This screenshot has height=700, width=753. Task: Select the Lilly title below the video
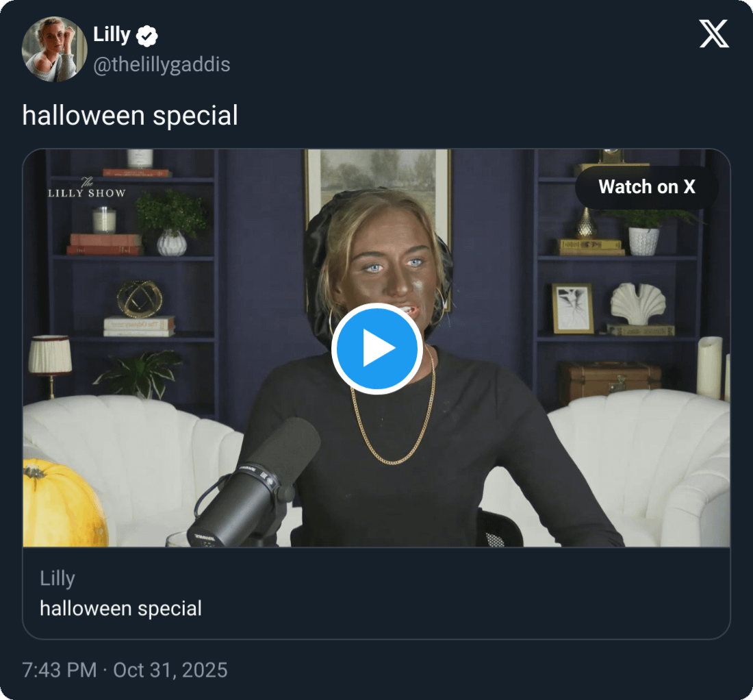[58, 578]
